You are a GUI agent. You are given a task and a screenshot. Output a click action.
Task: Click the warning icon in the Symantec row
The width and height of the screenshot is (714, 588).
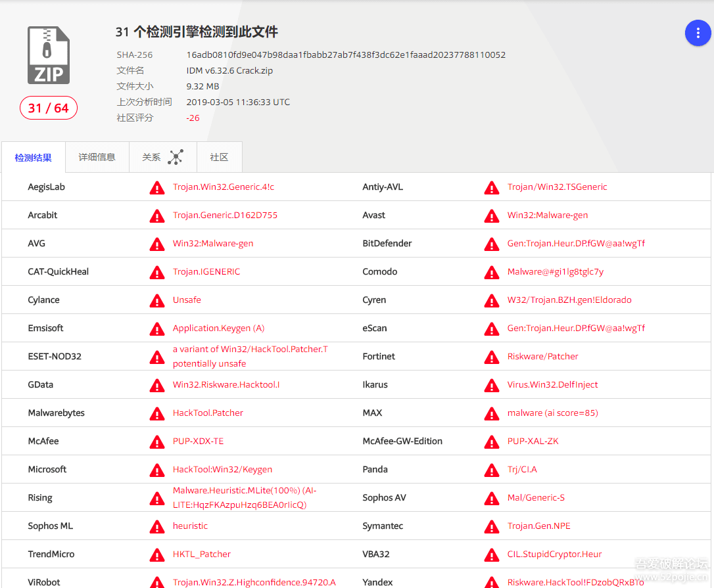pyautogui.click(x=492, y=526)
